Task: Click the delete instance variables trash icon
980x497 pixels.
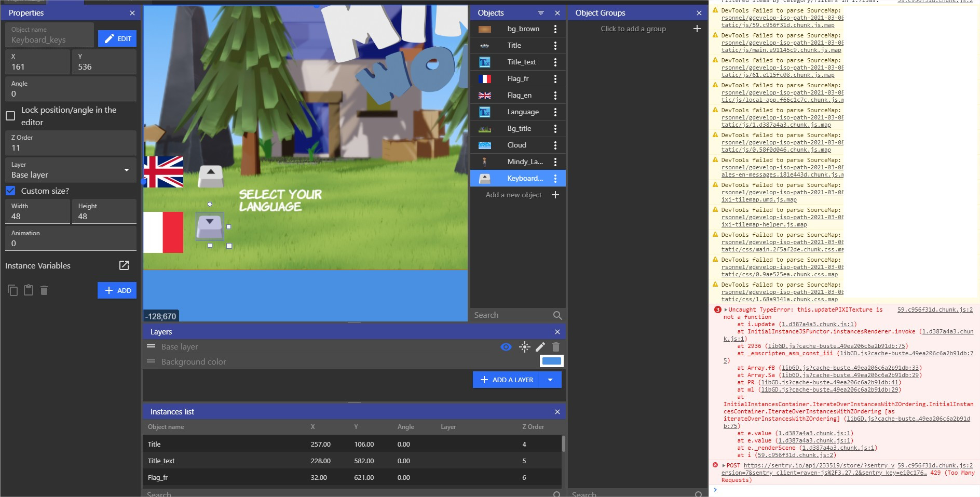Action: pos(45,290)
